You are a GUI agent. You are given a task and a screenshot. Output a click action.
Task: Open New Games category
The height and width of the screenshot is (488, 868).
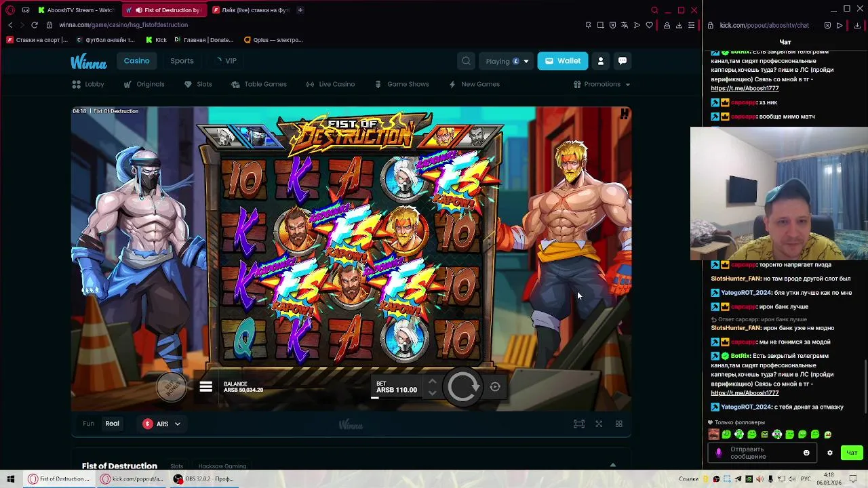click(474, 84)
